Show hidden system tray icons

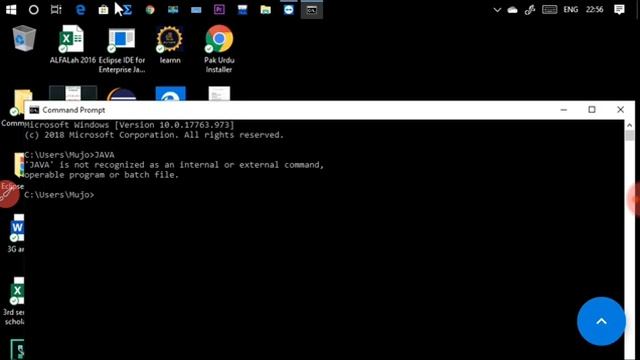(497, 10)
